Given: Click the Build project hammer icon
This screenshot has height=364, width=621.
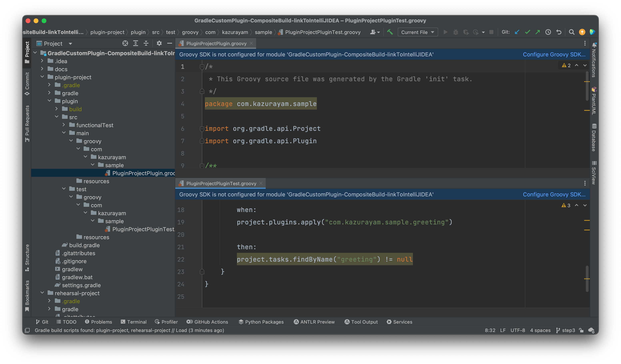Looking at the screenshot, I should coord(390,32).
